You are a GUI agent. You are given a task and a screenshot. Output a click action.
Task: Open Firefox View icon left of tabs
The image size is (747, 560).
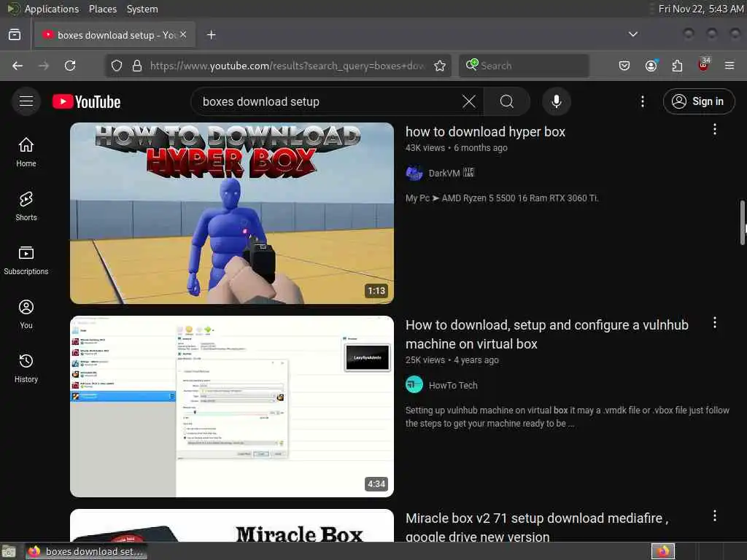[x=15, y=35]
